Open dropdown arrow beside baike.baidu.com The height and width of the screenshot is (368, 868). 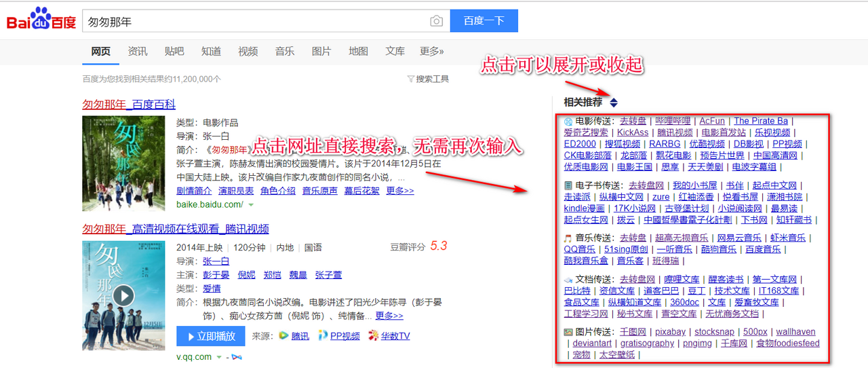(x=251, y=205)
